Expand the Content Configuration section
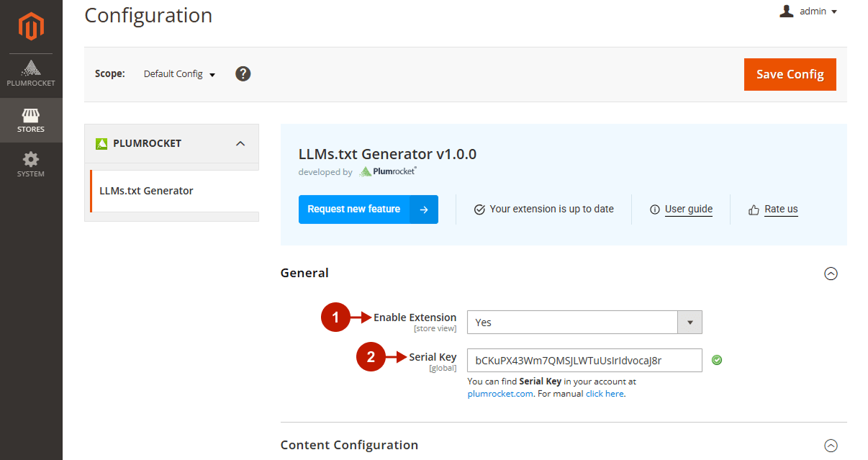 831,446
